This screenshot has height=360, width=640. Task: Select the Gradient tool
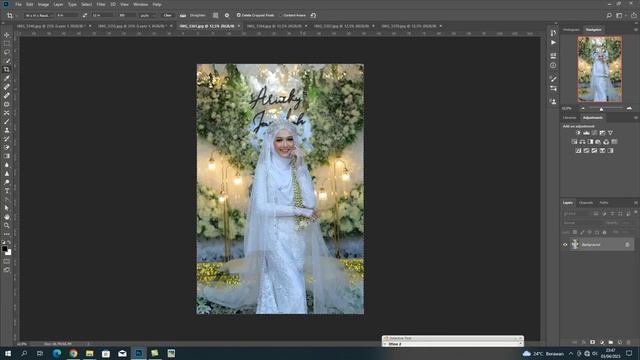tap(7, 156)
